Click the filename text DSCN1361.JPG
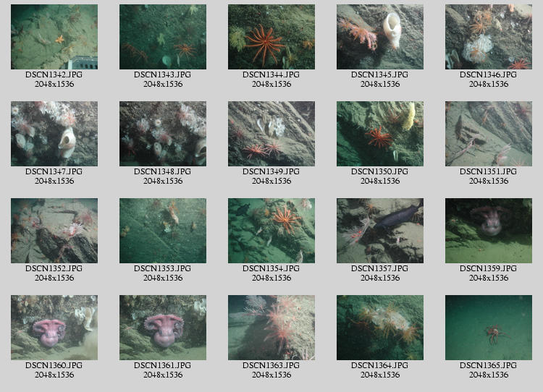The height and width of the screenshot is (392, 543). click(162, 365)
